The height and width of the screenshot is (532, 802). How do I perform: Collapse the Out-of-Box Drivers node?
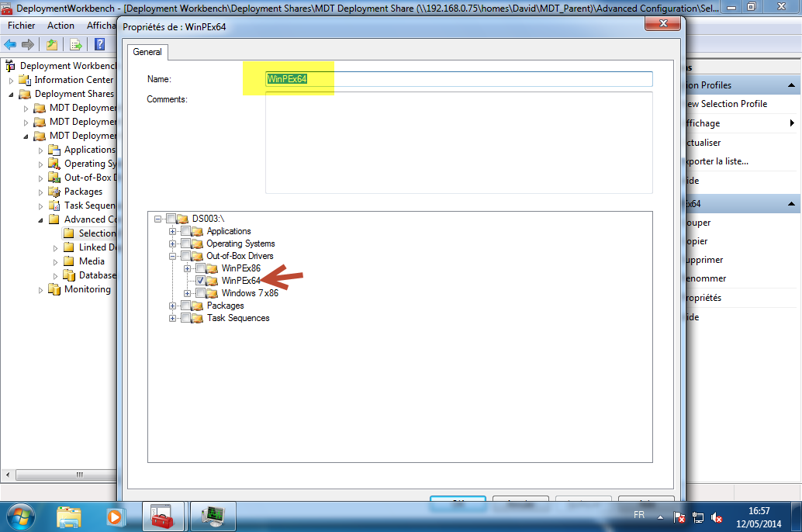tap(172, 256)
